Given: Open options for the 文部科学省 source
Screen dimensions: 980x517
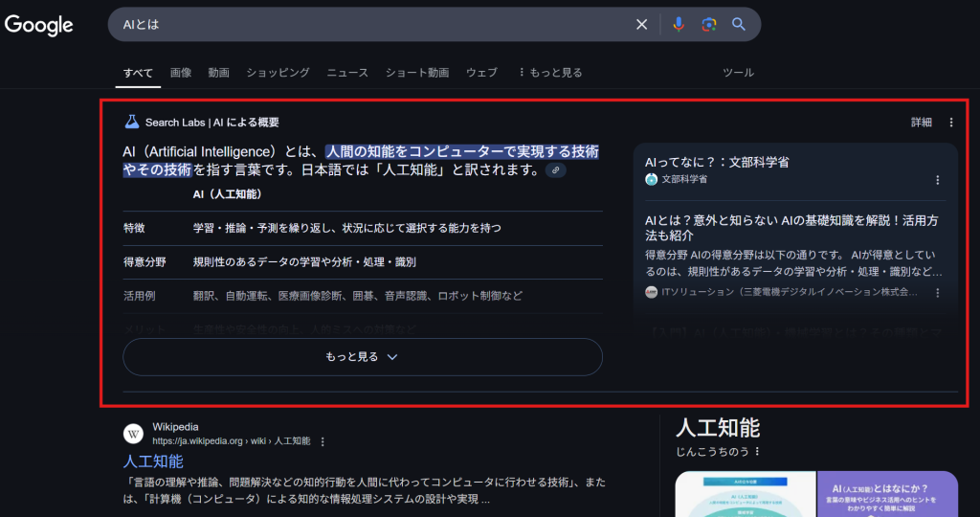Looking at the screenshot, I should [938, 180].
